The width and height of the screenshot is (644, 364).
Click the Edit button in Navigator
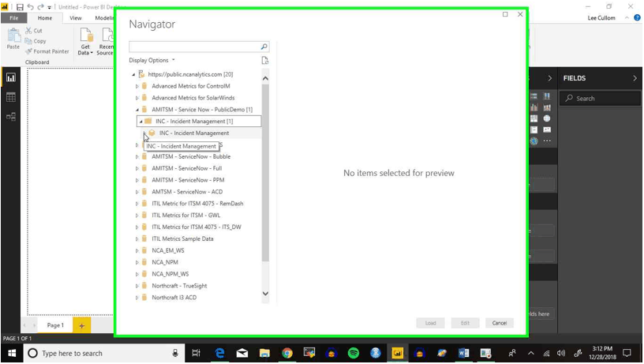pyautogui.click(x=465, y=323)
